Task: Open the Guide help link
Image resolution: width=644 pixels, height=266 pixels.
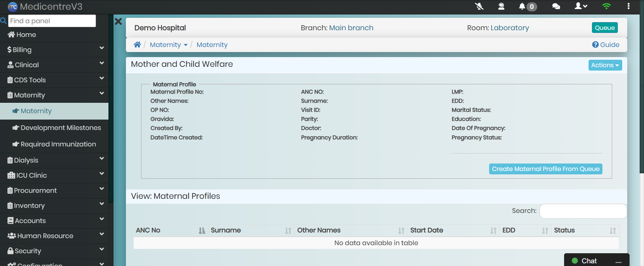Action: 606,45
